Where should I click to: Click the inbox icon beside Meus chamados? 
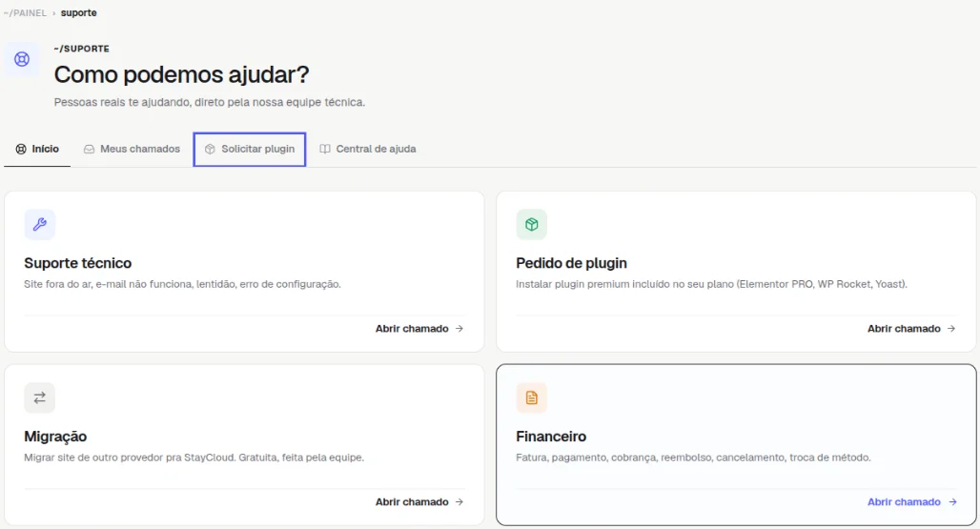pyautogui.click(x=90, y=149)
